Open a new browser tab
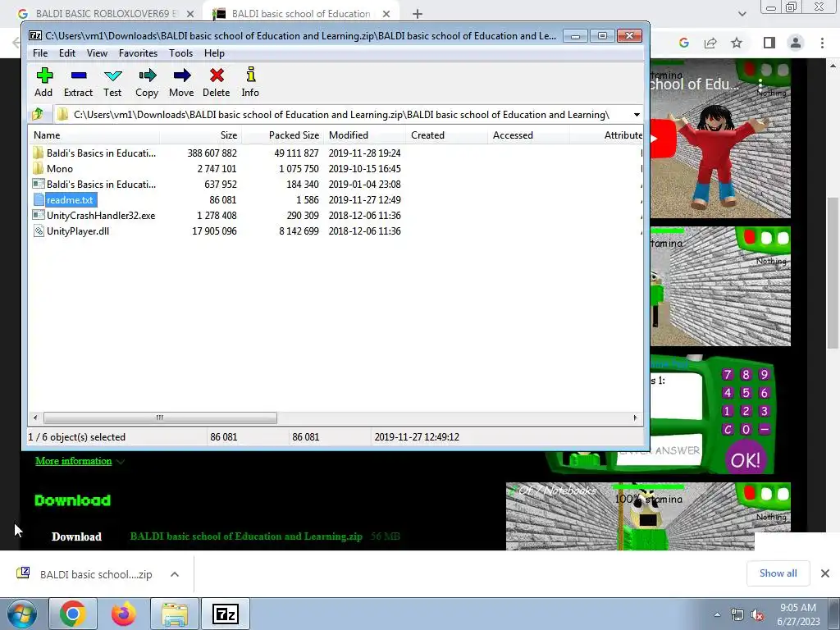840x630 pixels. [418, 14]
